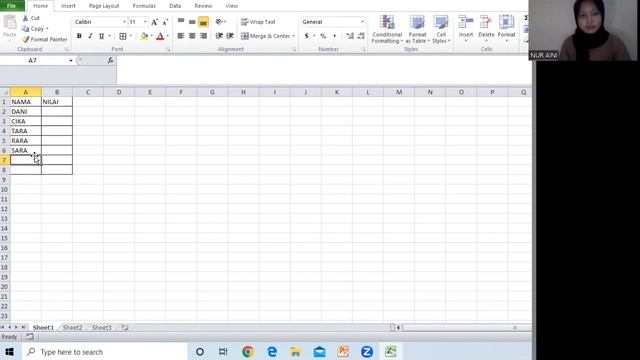
Task: Click the insert function fx icon
Action: pyautogui.click(x=110, y=60)
